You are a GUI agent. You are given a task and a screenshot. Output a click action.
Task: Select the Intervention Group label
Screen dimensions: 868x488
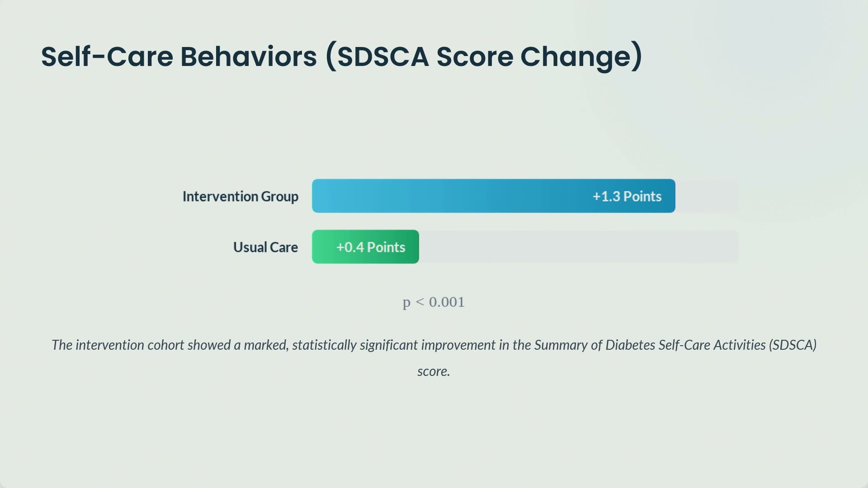[x=241, y=197]
